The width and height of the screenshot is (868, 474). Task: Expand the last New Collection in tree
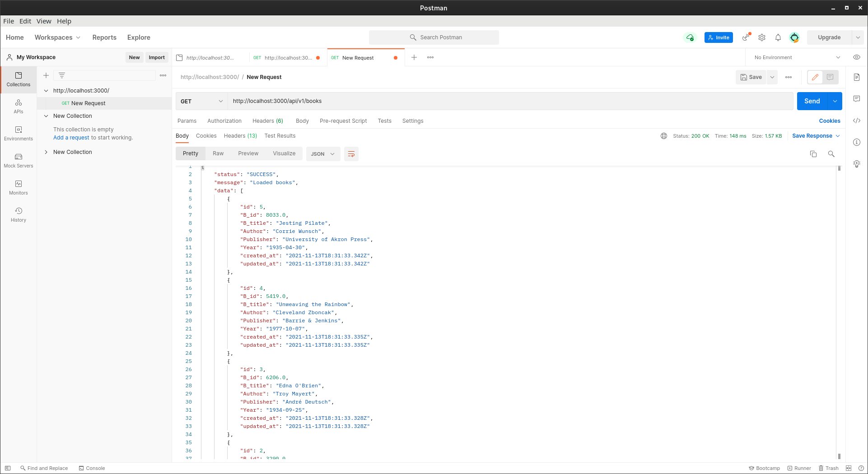tap(46, 152)
